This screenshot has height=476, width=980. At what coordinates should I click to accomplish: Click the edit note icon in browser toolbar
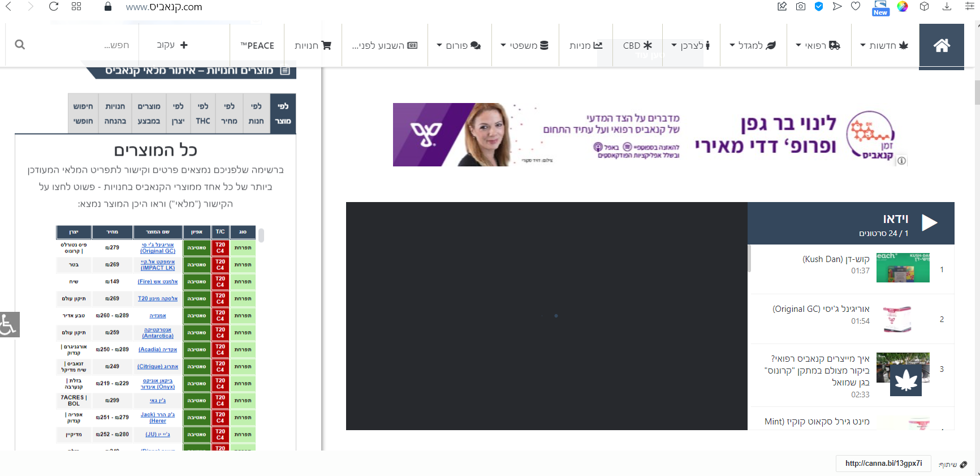coord(782,7)
